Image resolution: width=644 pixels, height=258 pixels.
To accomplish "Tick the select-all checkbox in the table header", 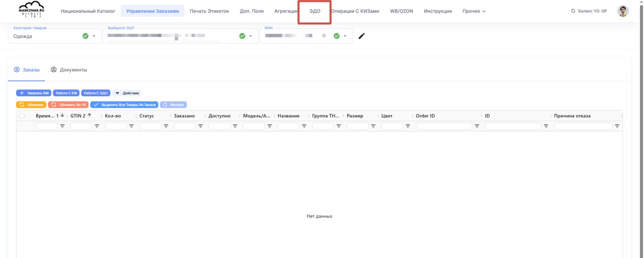I will coord(22,116).
